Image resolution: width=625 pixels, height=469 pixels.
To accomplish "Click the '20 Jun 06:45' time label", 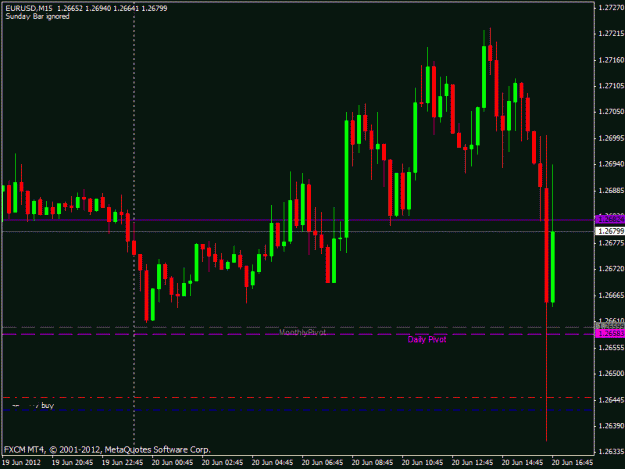I will (x=322, y=462).
